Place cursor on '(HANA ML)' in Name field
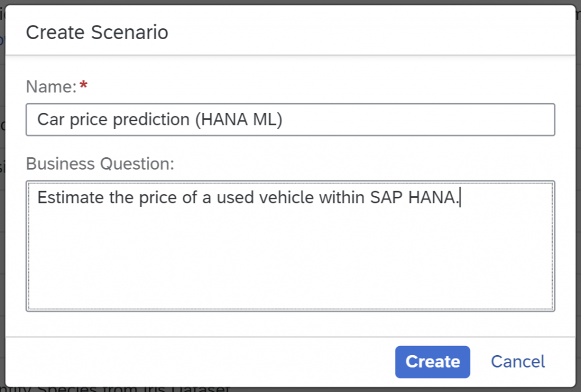Image resolution: width=581 pixels, height=392 pixels. click(x=239, y=120)
